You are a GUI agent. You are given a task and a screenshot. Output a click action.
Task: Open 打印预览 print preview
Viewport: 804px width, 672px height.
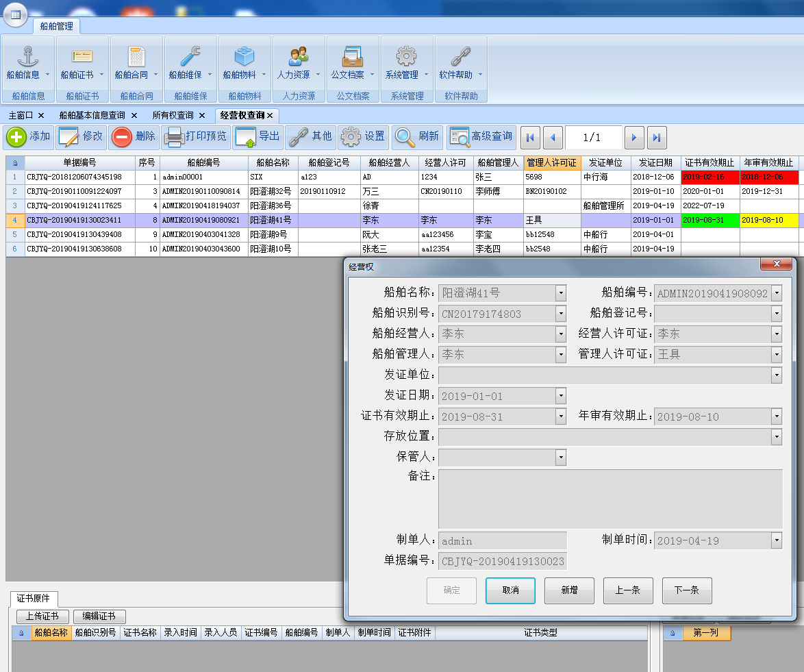[x=196, y=137]
